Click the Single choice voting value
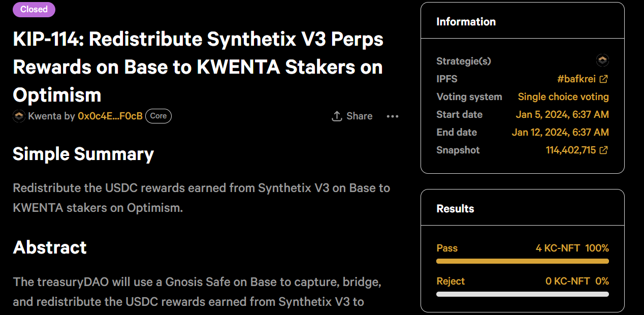This screenshot has width=644, height=315. [563, 97]
